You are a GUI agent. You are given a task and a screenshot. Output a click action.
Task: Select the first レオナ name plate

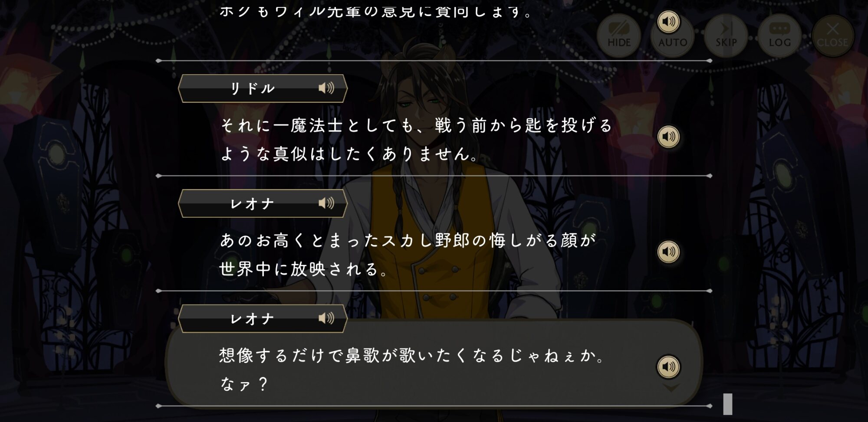pos(263,203)
